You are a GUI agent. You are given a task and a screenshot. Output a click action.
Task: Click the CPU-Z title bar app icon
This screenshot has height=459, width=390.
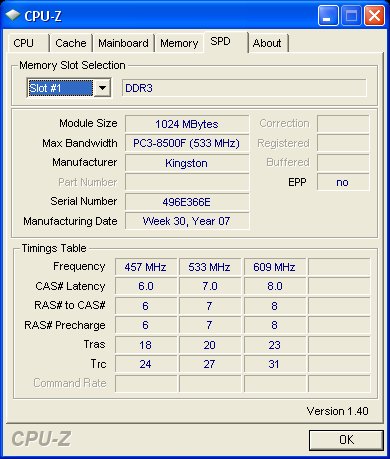pyautogui.click(x=12, y=15)
